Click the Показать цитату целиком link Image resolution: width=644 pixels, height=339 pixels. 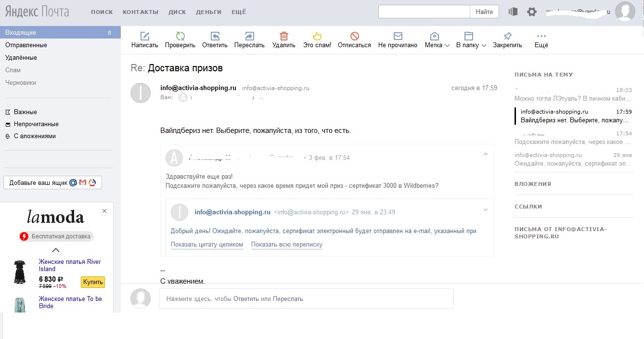click(x=207, y=245)
